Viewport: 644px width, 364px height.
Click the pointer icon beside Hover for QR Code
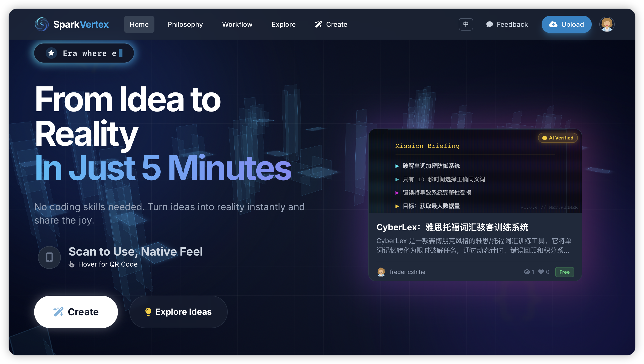tap(72, 264)
